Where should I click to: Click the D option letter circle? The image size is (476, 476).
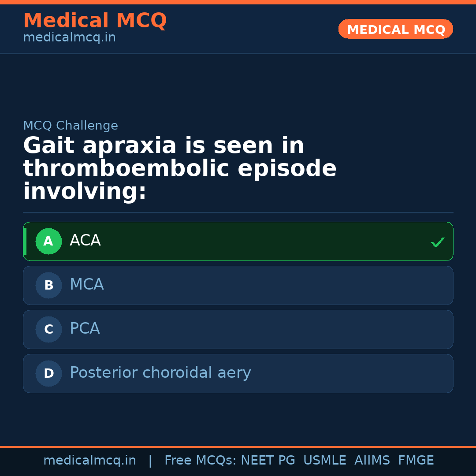(x=48, y=373)
